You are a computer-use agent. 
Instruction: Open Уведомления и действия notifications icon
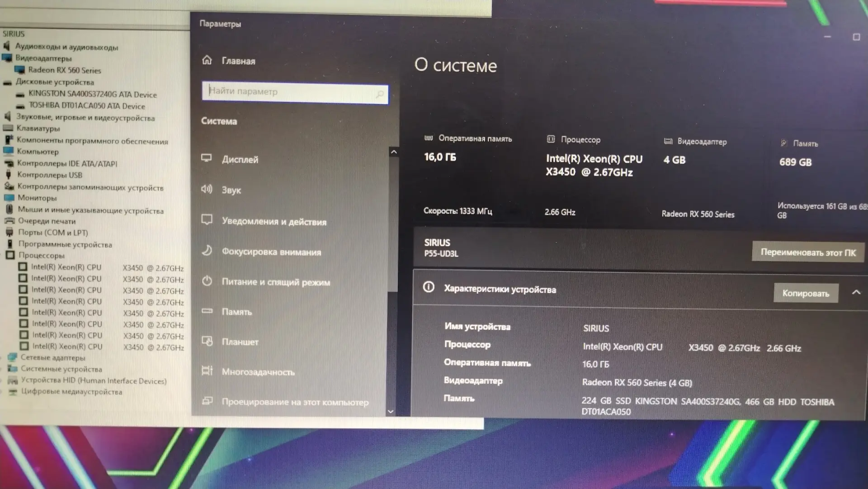207,220
